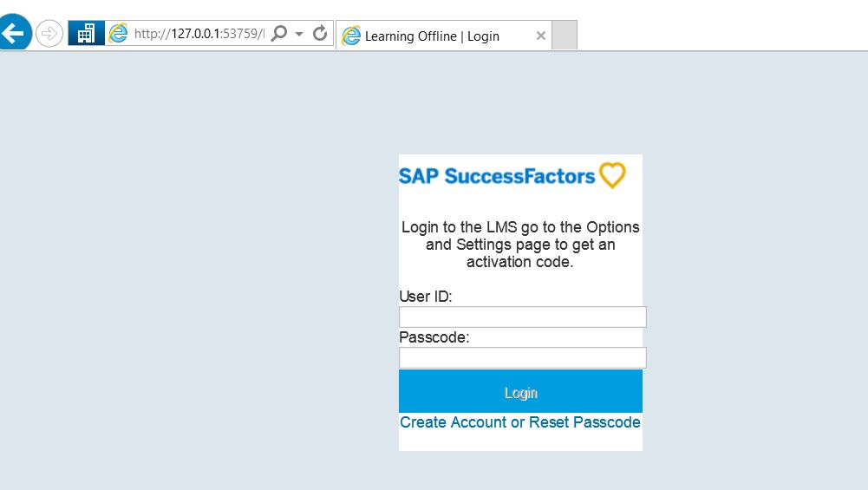The width and height of the screenshot is (868, 490).
Task: Click the address bar URL text
Action: pyautogui.click(x=199, y=34)
